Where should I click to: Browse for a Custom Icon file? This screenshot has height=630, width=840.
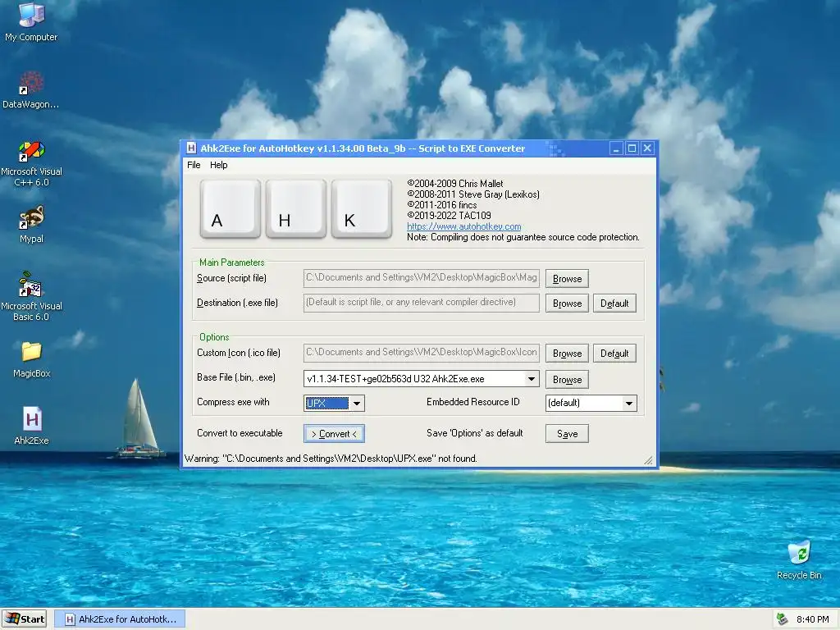567,353
